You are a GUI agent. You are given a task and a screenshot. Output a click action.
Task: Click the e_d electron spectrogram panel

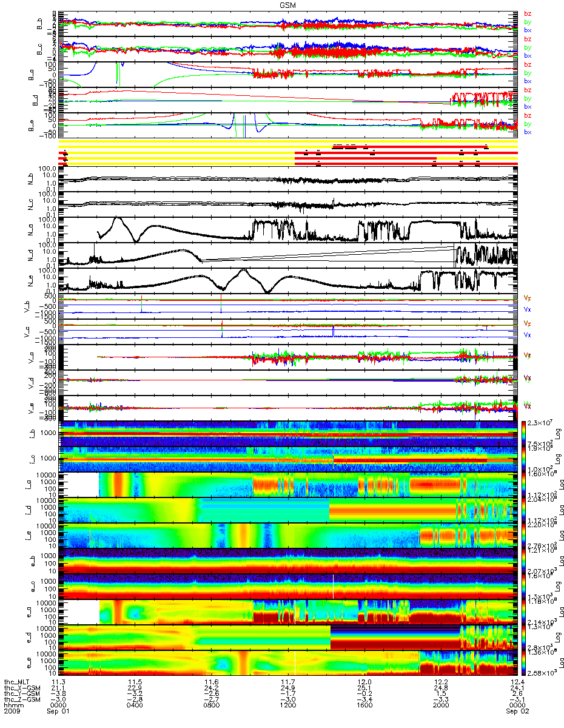tap(288, 638)
